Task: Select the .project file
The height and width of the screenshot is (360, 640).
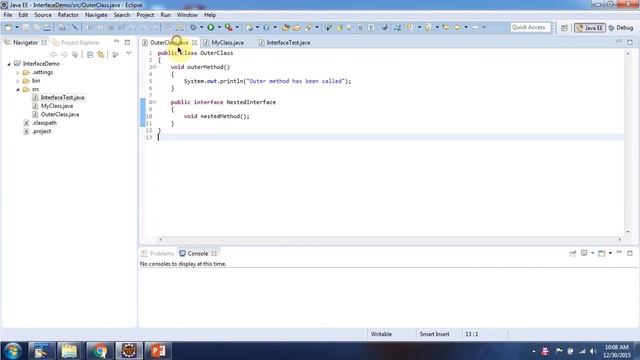Action: pos(41,131)
